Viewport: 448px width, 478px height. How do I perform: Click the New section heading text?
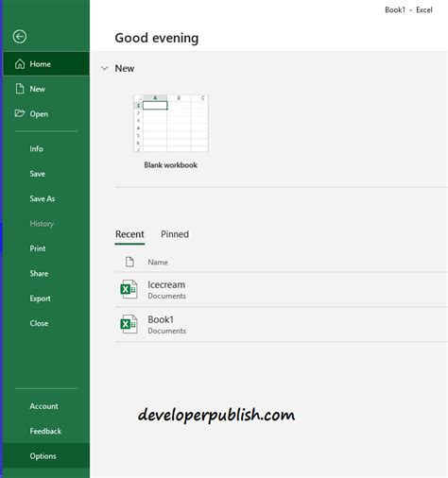tap(125, 68)
